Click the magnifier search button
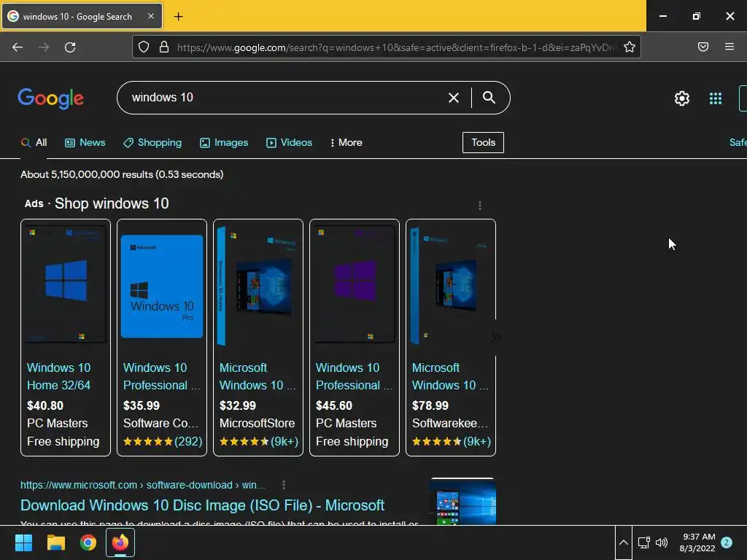Screen dimensions: 747x560 coord(489,98)
